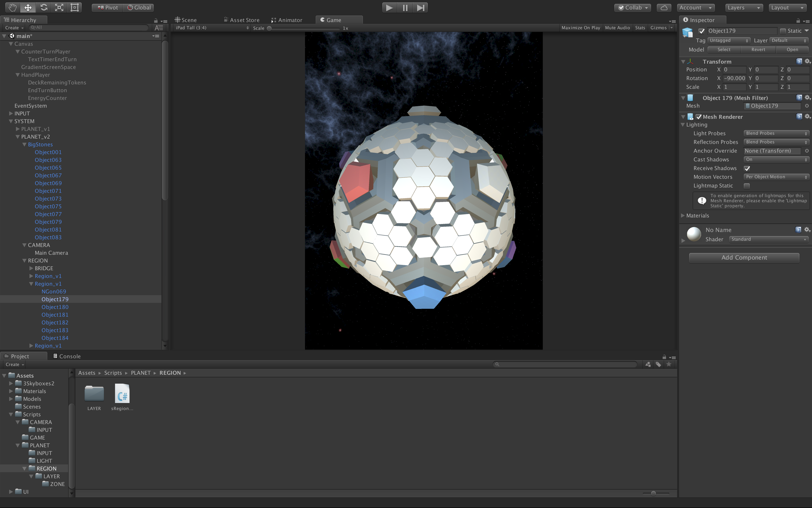Open Mesh Renderer help icon
This screenshot has height=508, width=812.
point(799,117)
